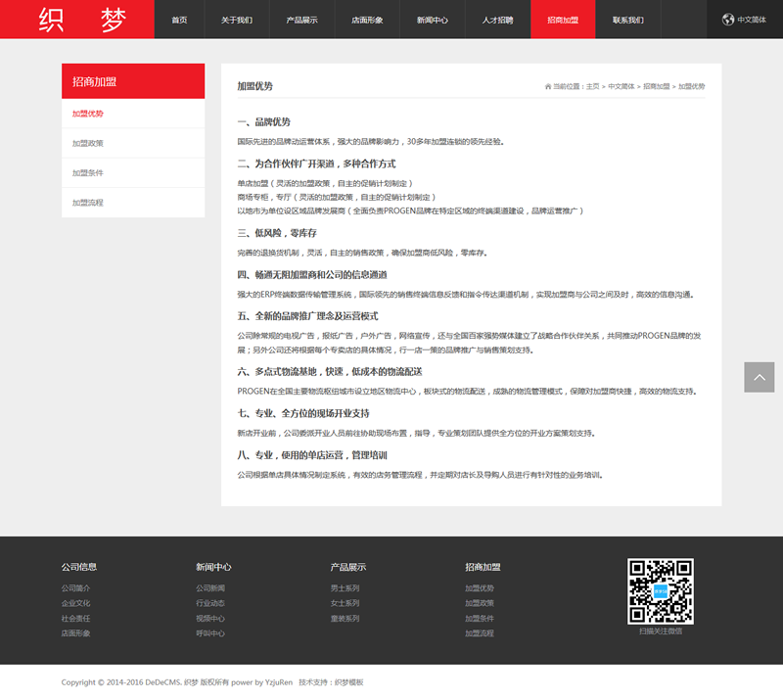Open 男士系列 in the footer
The width and height of the screenshot is (783, 700).
pyautogui.click(x=345, y=588)
